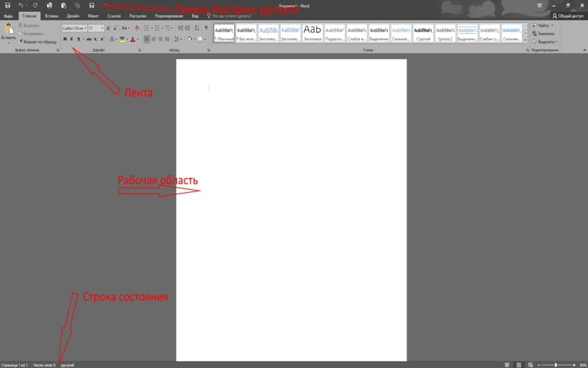Increase paragraph indent
Screen dimensions: 588x368
[187, 28]
